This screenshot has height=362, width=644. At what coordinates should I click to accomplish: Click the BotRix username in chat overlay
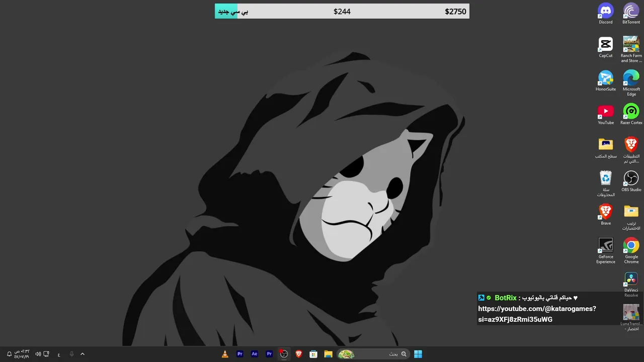(x=506, y=298)
